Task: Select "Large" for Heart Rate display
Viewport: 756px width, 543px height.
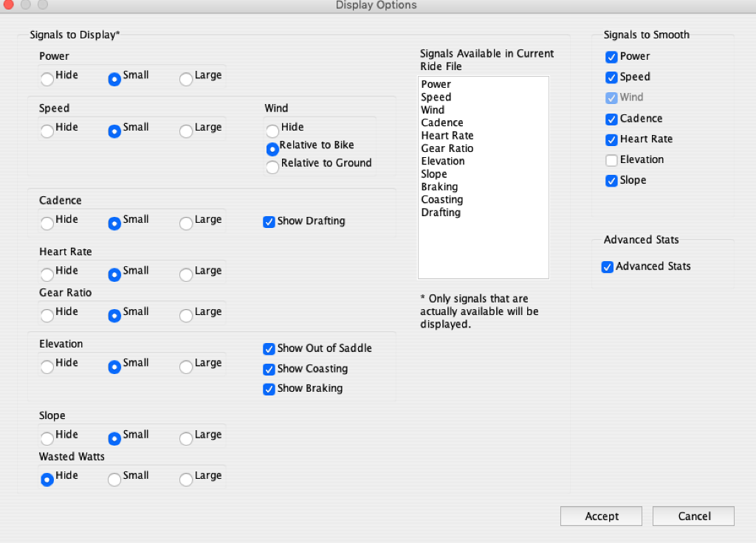Action: pos(185,274)
